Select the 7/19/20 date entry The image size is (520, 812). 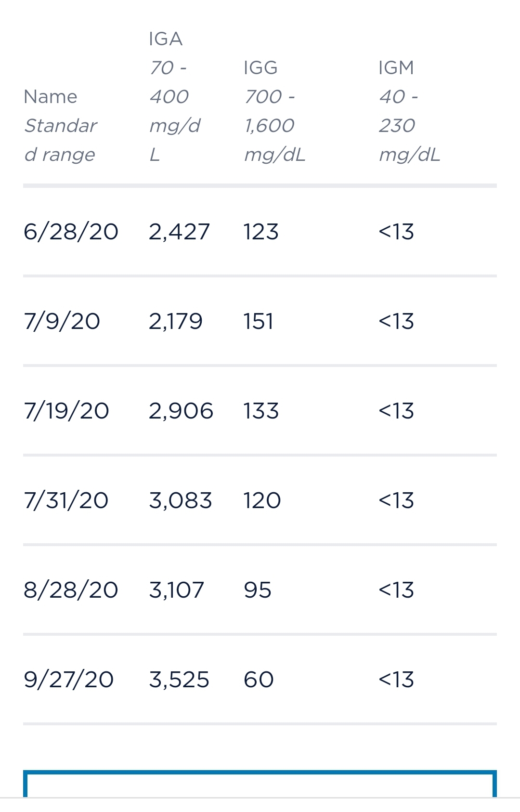66,411
